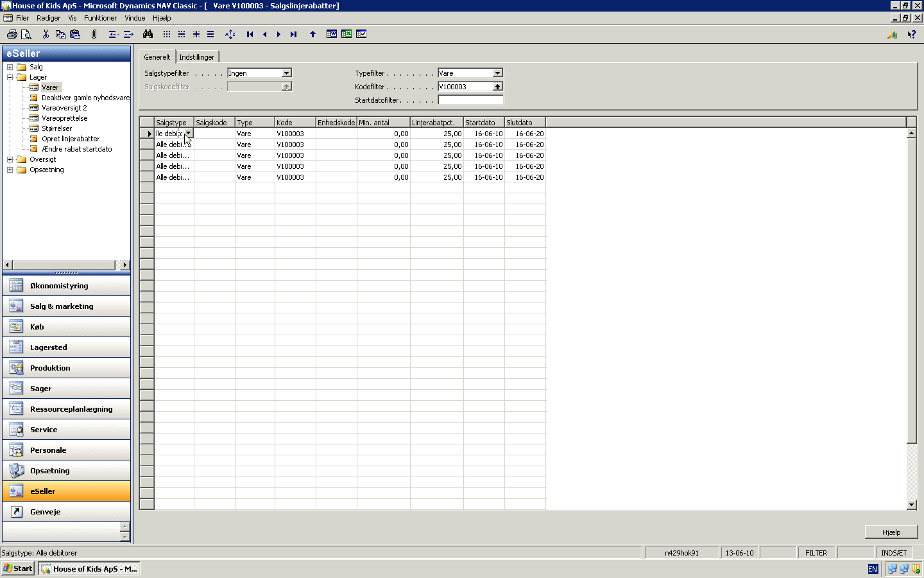Click the Field Filter dotted grid icon

pos(167,34)
